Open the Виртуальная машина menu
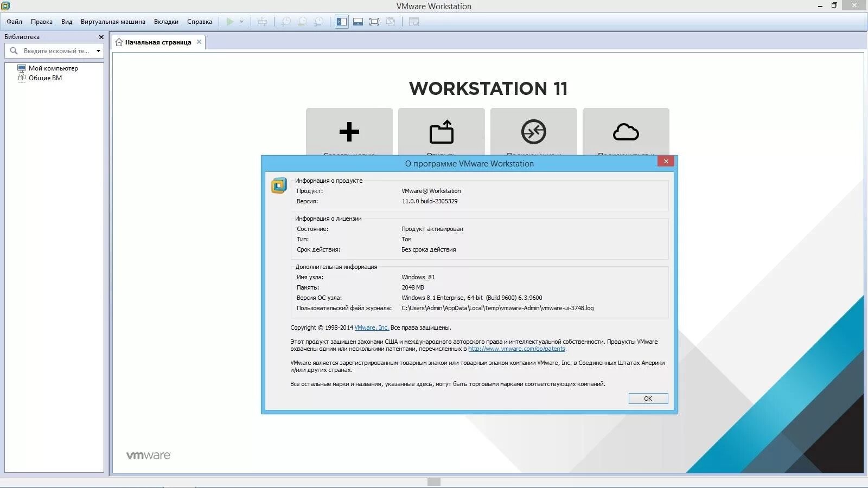The image size is (868, 488). (x=113, y=22)
